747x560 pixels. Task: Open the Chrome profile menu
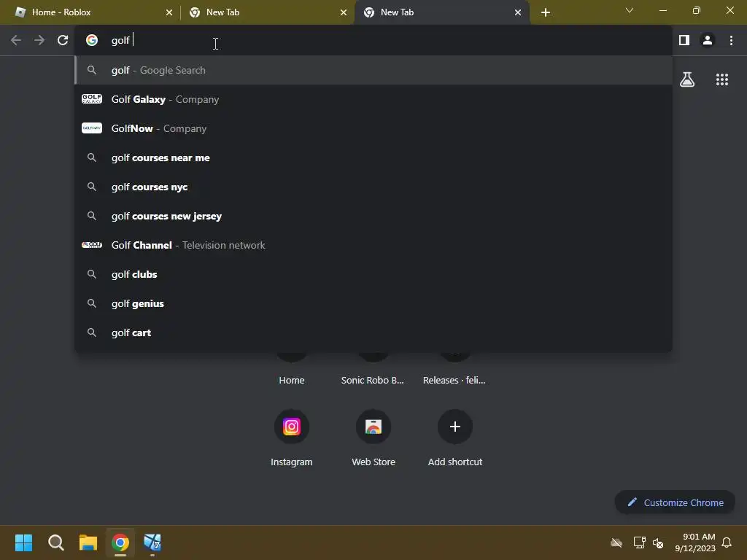pyautogui.click(x=708, y=41)
